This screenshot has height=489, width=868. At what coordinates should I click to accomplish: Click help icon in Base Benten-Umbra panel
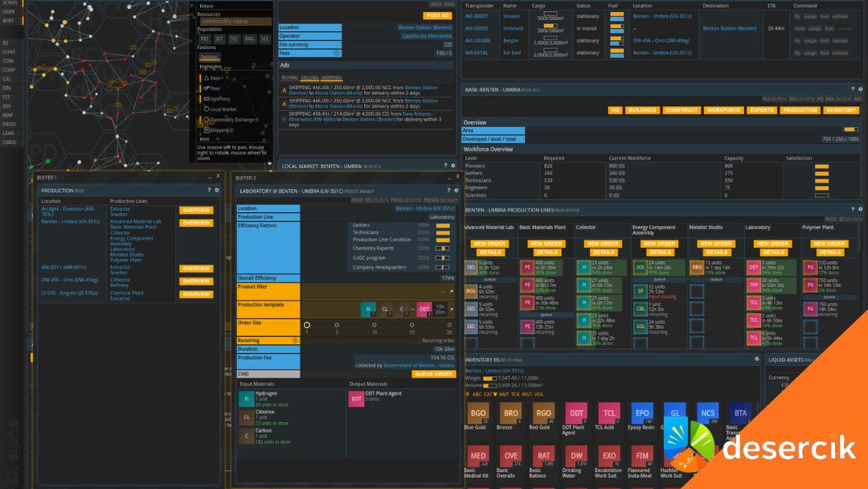853,89
